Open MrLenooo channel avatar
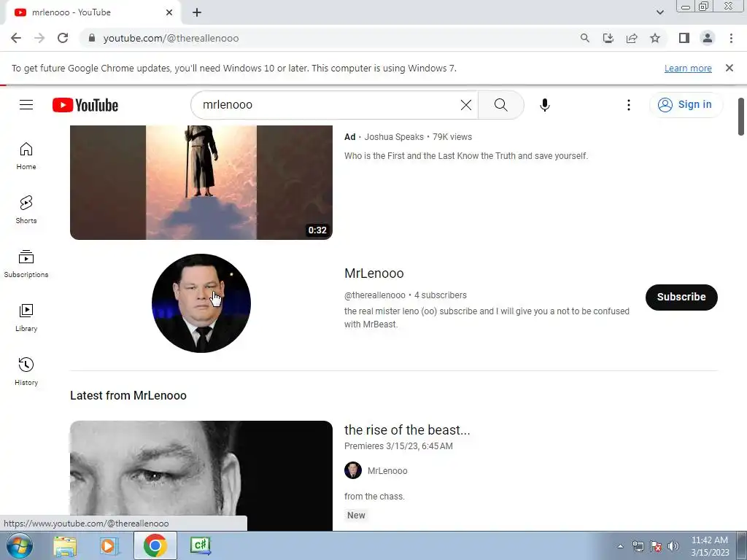Screen dimensions: 747x560 201,303
